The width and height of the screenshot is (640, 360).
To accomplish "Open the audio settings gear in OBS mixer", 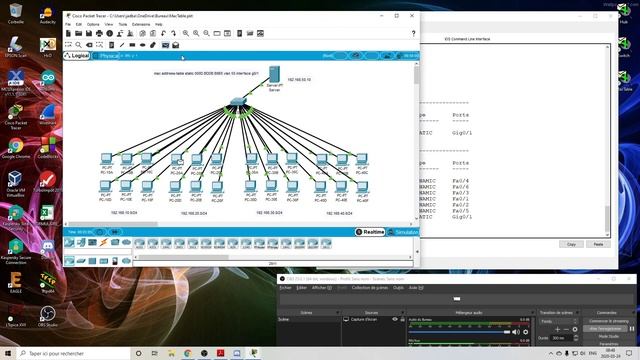I will pos(526,332).
